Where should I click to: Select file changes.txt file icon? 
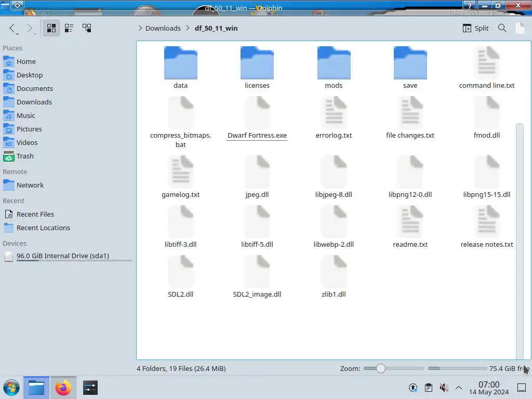click(x=410, y=112)
